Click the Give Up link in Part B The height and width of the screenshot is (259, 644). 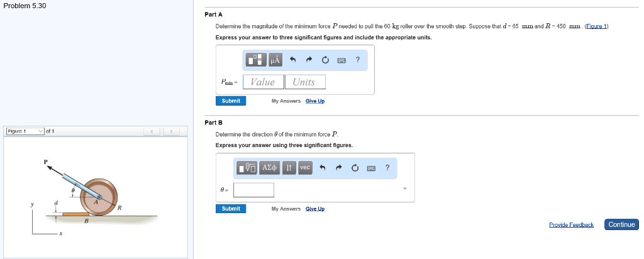tap(314, 209)
